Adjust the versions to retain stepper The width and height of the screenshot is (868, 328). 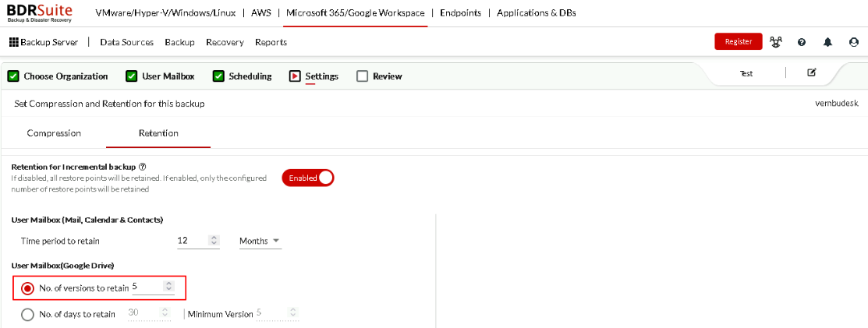pos(169,287)
